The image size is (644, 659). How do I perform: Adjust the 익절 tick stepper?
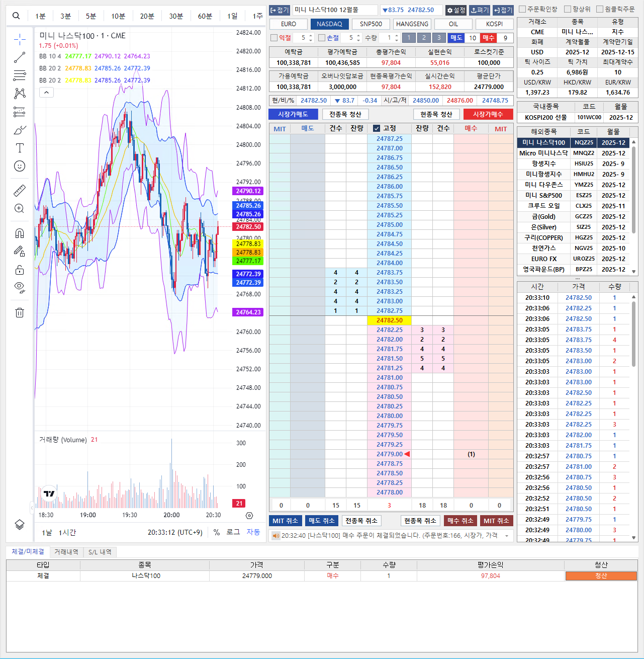click(x=311, y=38)
